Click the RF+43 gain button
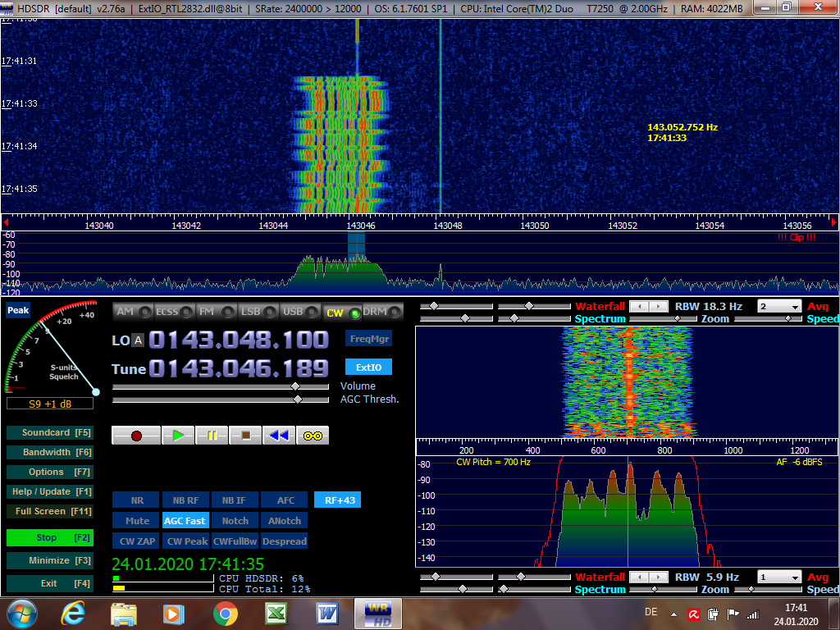840x630 pixels. [337, 500]
